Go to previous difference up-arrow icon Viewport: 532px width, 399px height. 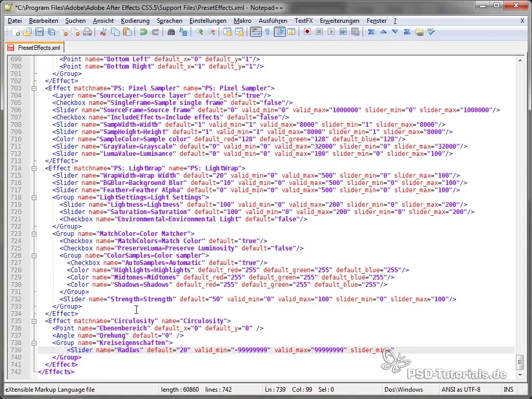[383, 32]
